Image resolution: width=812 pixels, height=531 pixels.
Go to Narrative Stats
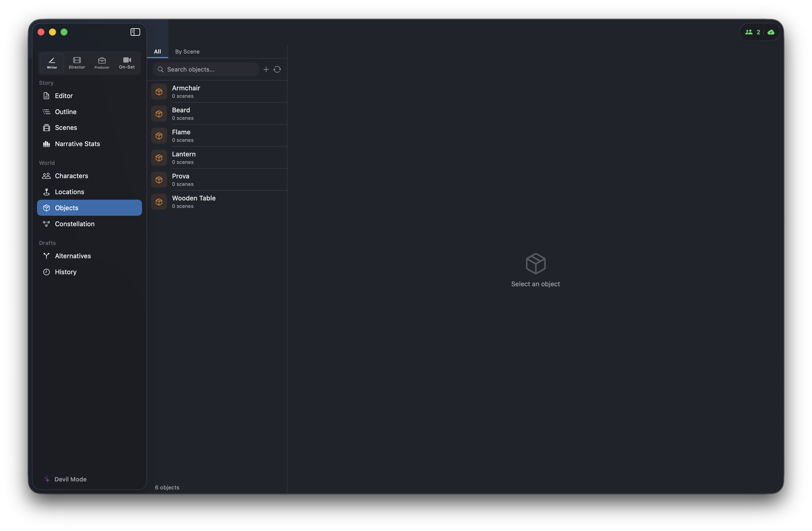77,144
